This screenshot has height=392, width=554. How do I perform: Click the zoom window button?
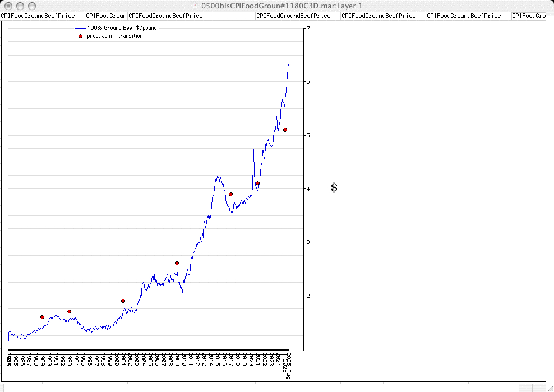click(x=32, y=6)
